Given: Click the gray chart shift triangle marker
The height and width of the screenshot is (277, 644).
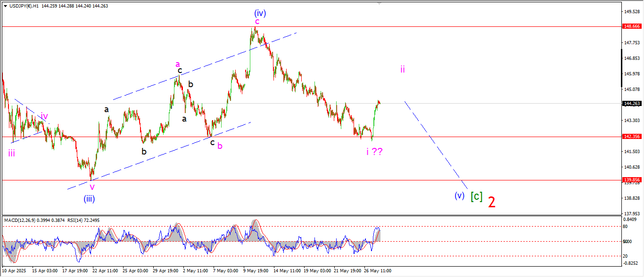Looking at the screenshot, I should (380, 4).
